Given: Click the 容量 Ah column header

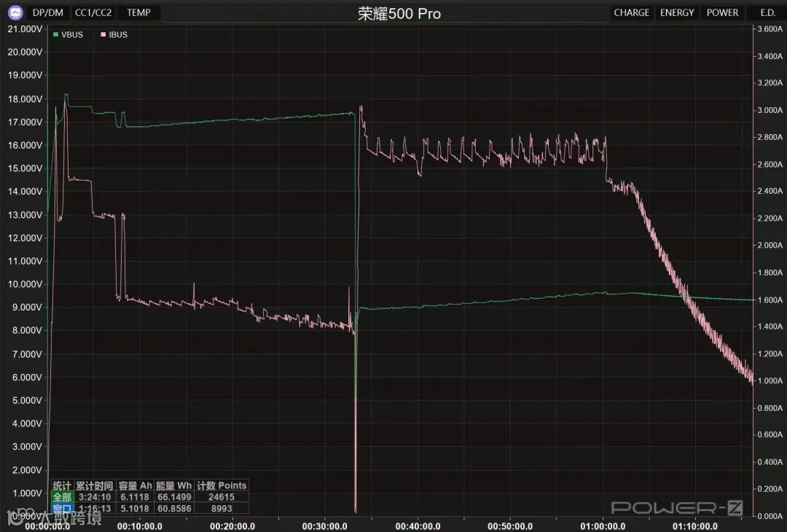Looking at the screenshot, I should tap(135, 485).
